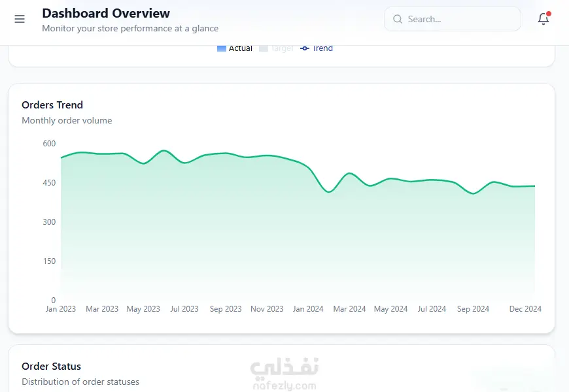Click the Order Status section heading
This screenshot has width=569, height=392.
(x=51, y=367)
